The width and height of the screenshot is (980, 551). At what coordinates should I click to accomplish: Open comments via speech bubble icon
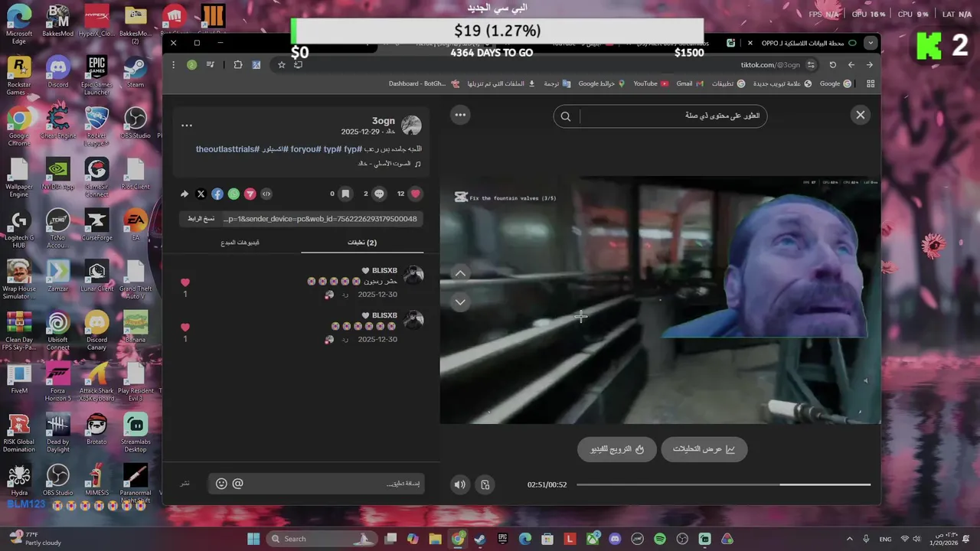tap(379, 194)
